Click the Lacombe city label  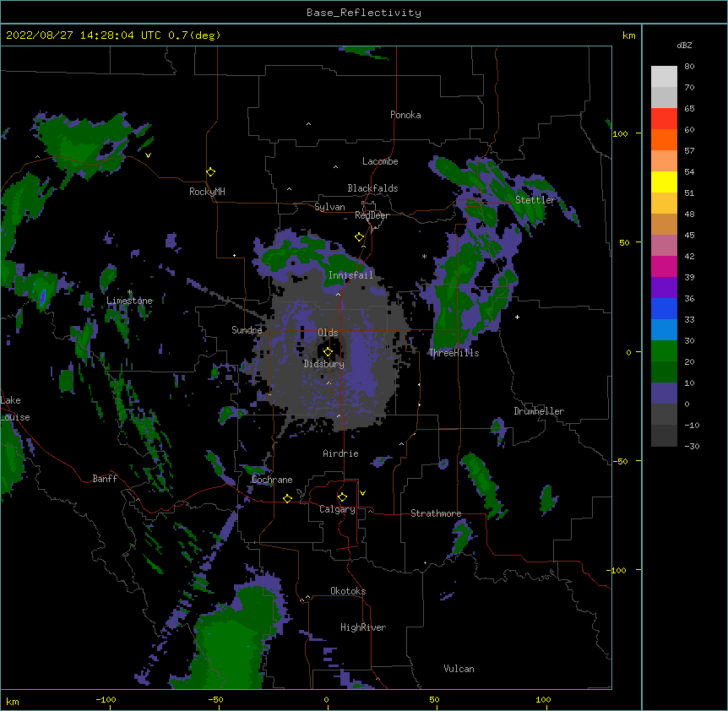click(380, 161)
